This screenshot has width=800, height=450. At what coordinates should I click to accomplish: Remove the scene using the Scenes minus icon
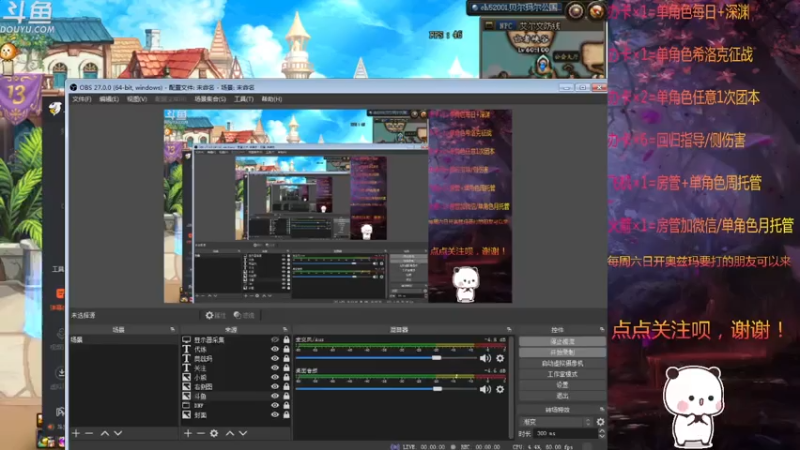click(89, 433)
